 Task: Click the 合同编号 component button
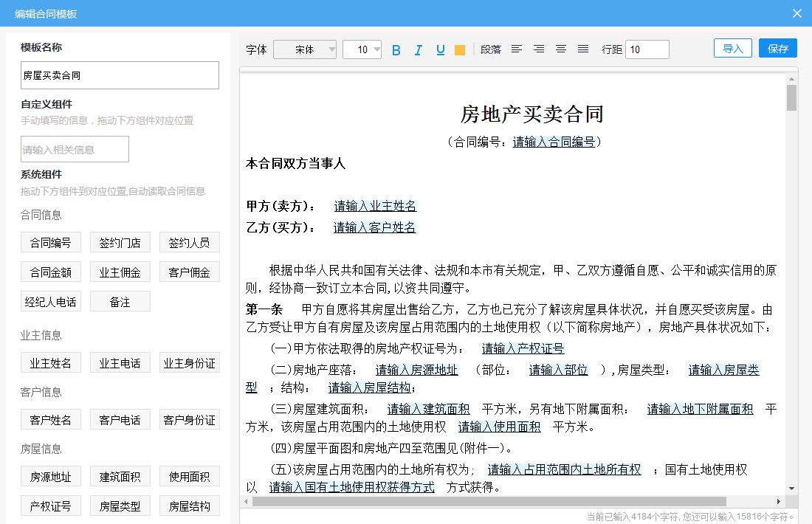pos(50,242)
